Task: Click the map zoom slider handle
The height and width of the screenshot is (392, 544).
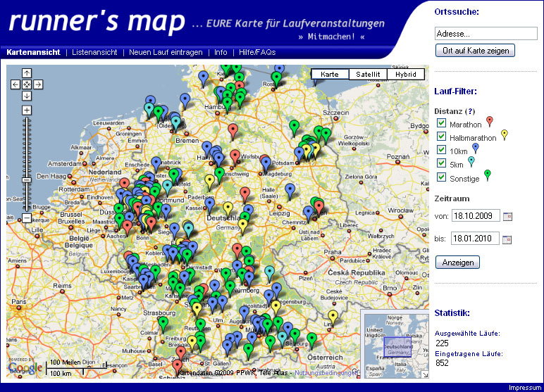Action: pyautogui.click(x=27, y=181)
